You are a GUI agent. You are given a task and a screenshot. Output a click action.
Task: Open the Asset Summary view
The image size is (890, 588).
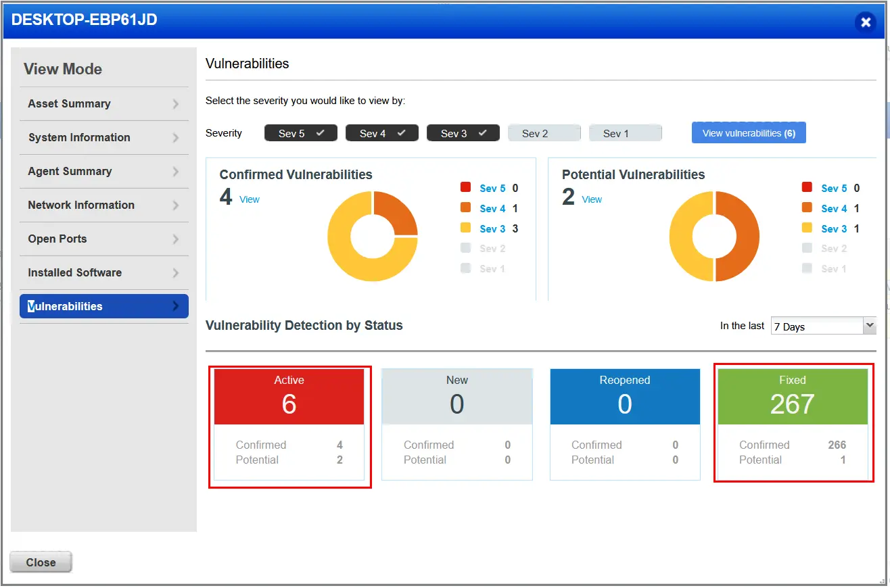point(104,104)
